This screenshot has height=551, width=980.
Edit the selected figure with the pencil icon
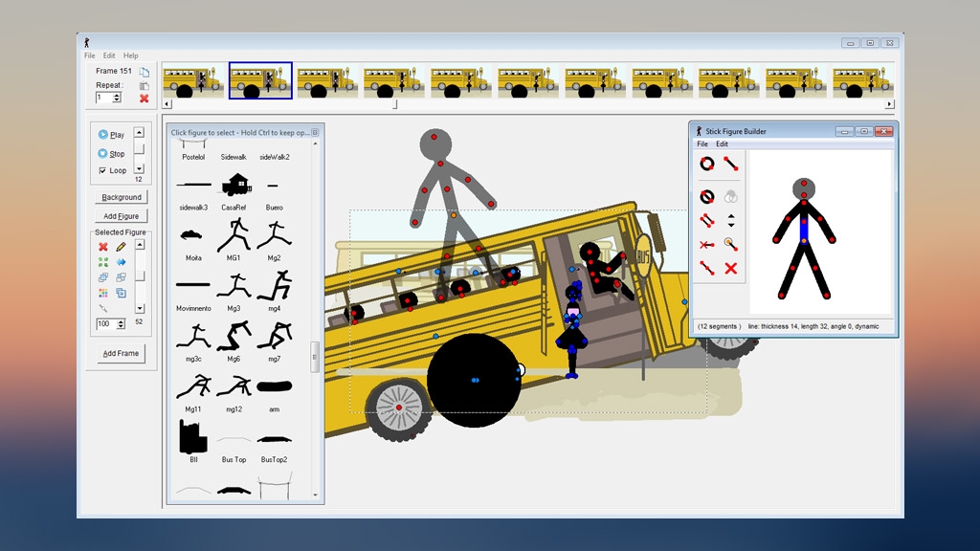121,247
